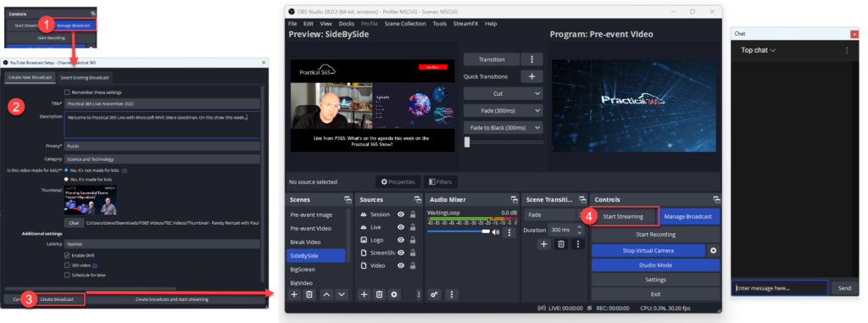Enable Remember these settings checkbox
Viewport: 868px width, 323px height.
pos(67,92)
